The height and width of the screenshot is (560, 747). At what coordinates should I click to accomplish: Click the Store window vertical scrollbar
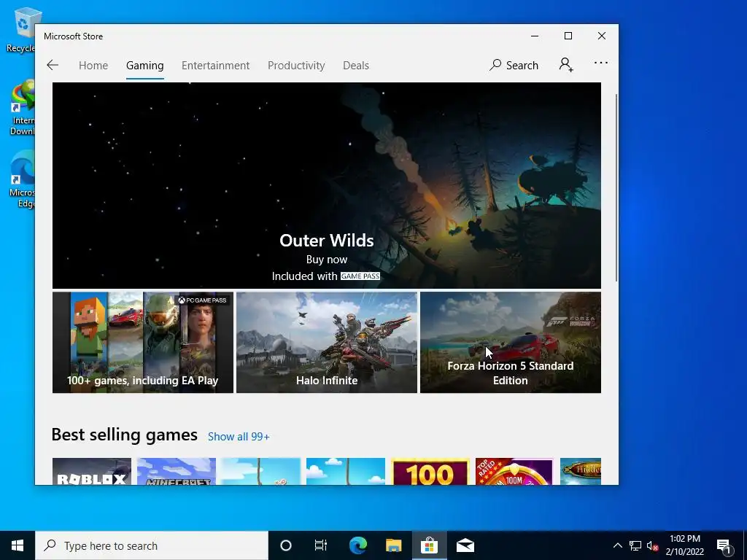616,187
